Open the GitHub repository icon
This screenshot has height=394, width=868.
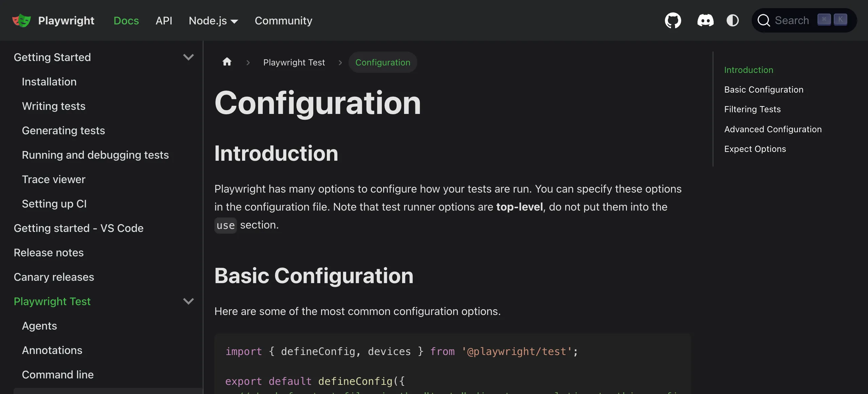[673, 20]
